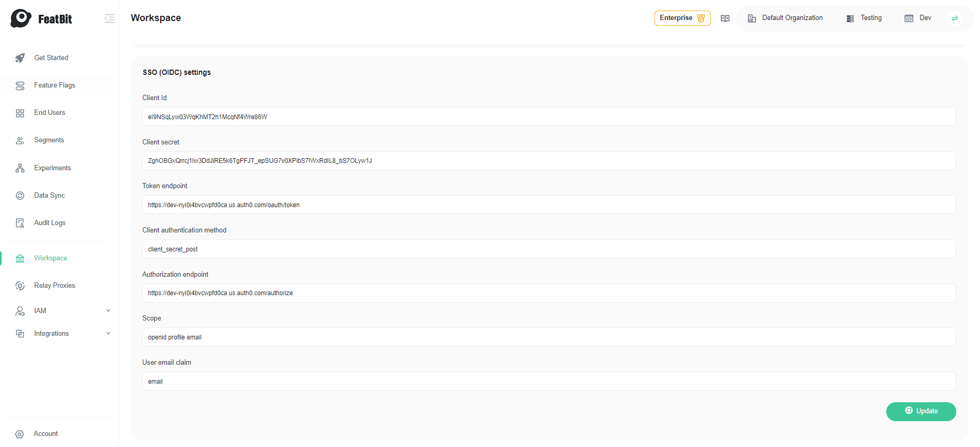This screenshot has height=447, width=980.
Task: Expand the Integrations submenu chevron
Action: [x=108, y=333]
